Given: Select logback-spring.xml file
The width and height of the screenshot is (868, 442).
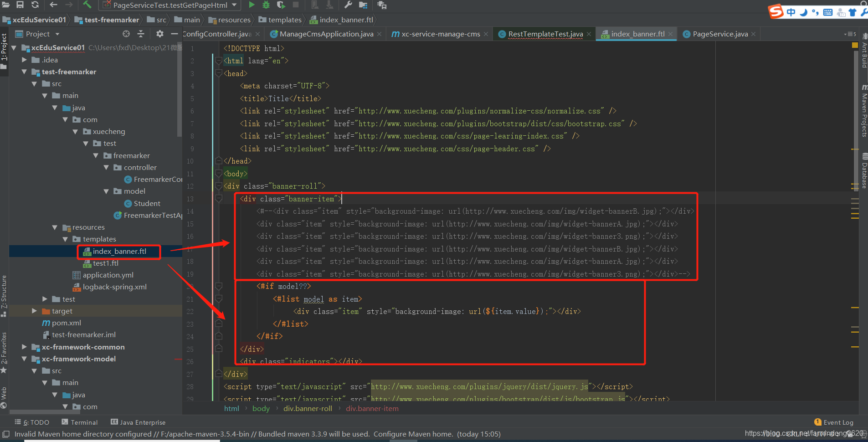Looking at the screenshot, I should click(109, 287).
